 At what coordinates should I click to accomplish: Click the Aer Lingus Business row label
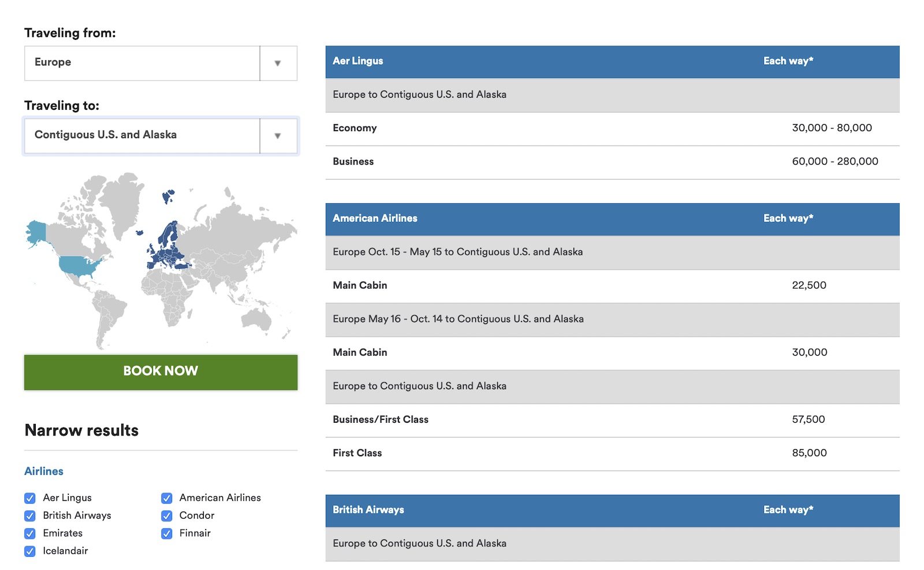(x=353, y=162)
